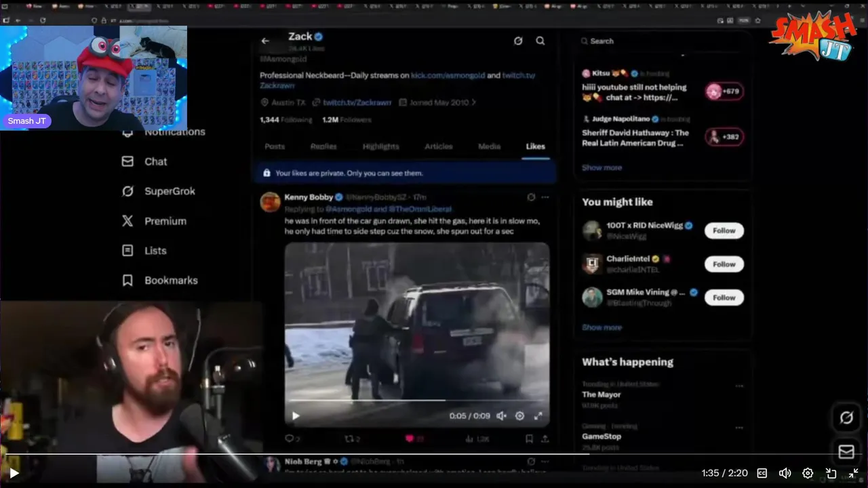Toggle closed captions in the player
Screen dimensions: 868x488
tap(762, 473)
